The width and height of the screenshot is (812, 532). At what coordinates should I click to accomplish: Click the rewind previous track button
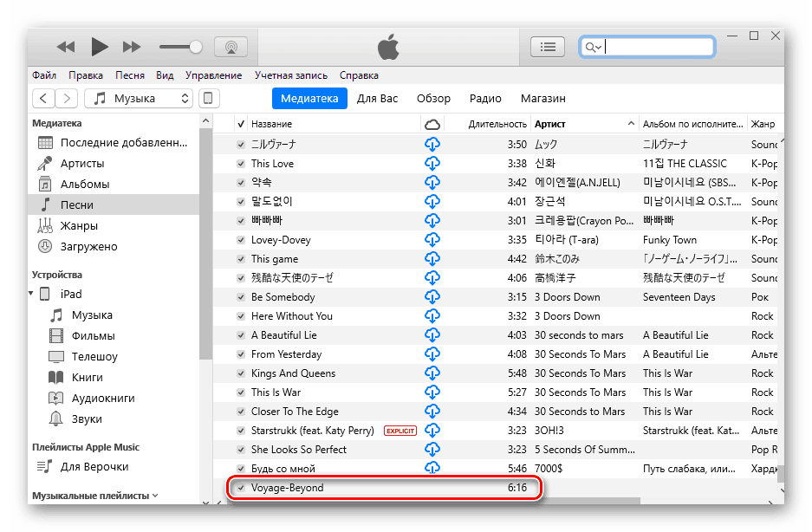[x=66, y=47]
